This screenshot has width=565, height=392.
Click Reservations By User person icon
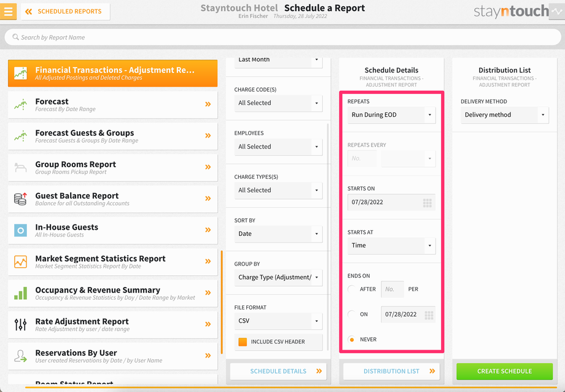[x=20, y=356]
